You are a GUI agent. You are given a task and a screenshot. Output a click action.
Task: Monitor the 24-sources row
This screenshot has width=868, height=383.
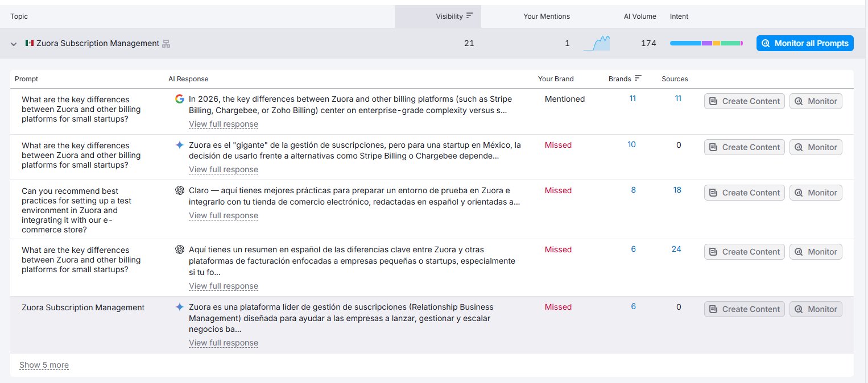tap(816, 252)
